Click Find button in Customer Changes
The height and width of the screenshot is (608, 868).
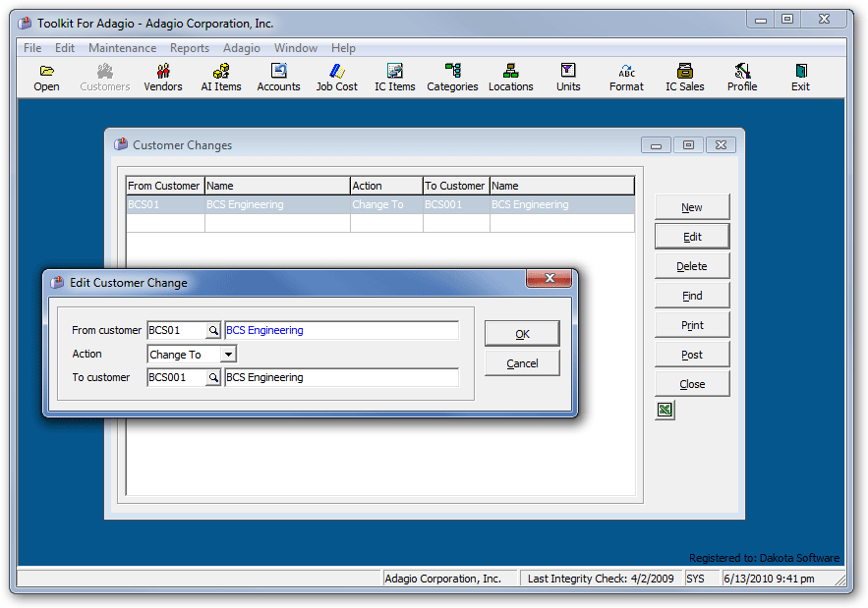(692, 296)
